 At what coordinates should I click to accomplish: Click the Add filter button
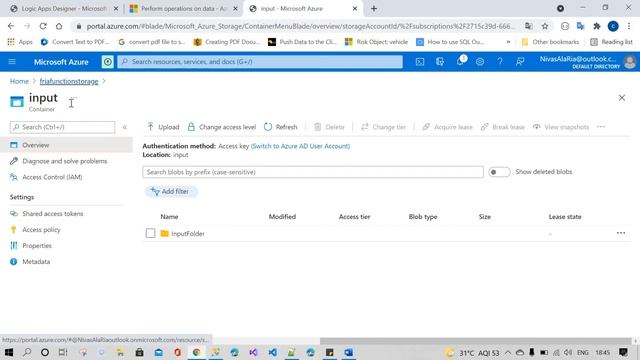tap(171, 191)
